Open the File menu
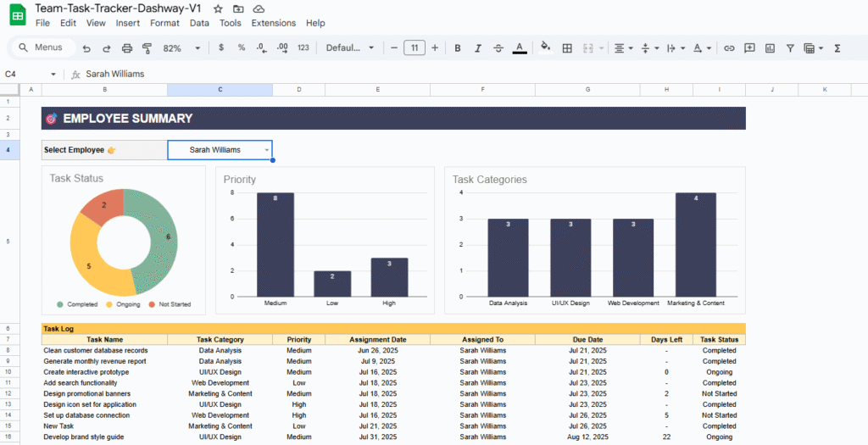Viewport: 868px width, 445px height. (x=42, y=23)
